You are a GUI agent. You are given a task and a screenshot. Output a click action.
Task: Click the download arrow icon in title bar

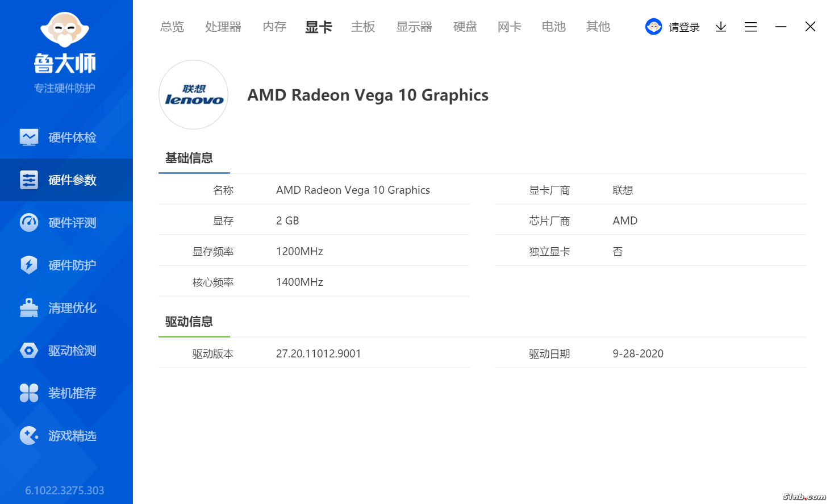[x=721, y=27]
